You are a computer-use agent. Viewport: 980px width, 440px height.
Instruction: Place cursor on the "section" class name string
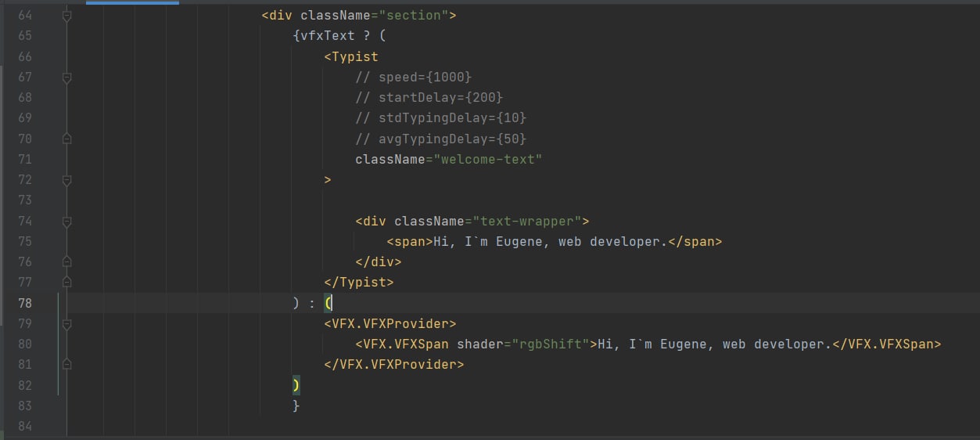pyautogui.click(x=414, y=16)
